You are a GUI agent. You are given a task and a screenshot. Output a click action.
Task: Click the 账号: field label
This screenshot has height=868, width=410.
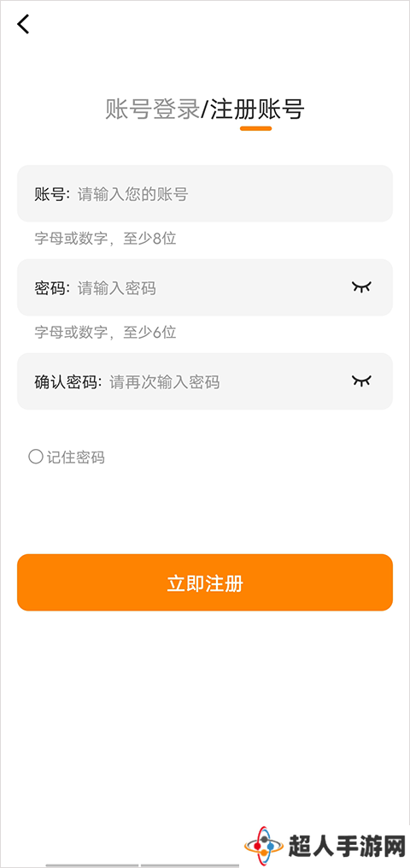click(52, 194)
